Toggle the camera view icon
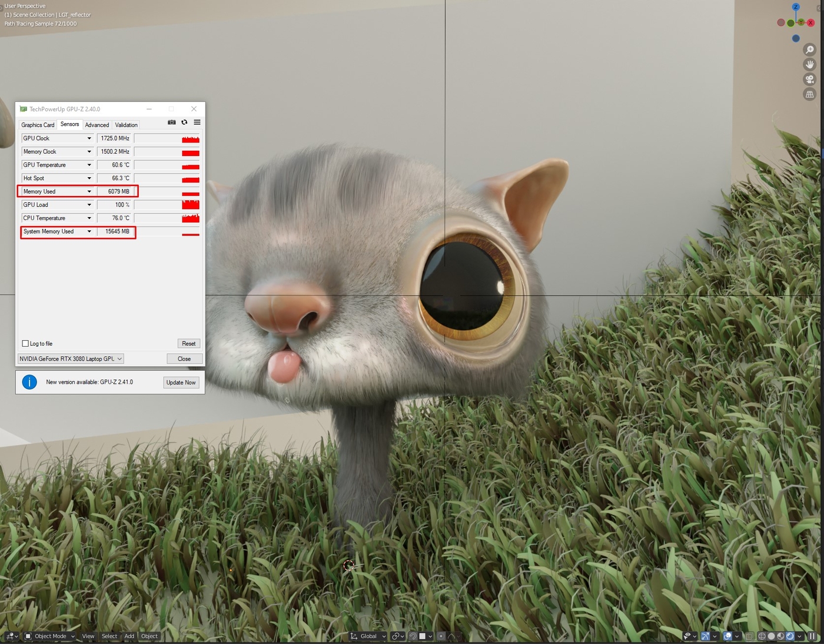824x644 pixels. pyautogui.click(x=810, y=79)
